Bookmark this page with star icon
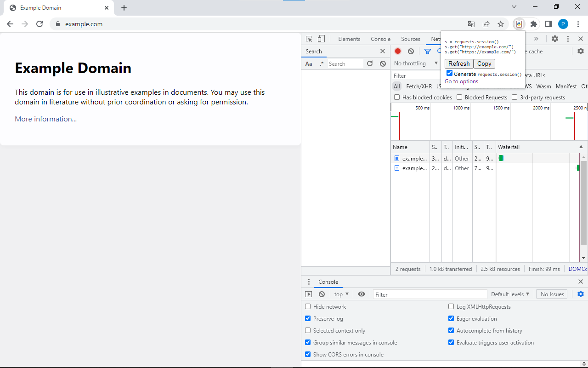Image resolution: width=588 pixels, height=368 pixels. (x=501, y=24)
